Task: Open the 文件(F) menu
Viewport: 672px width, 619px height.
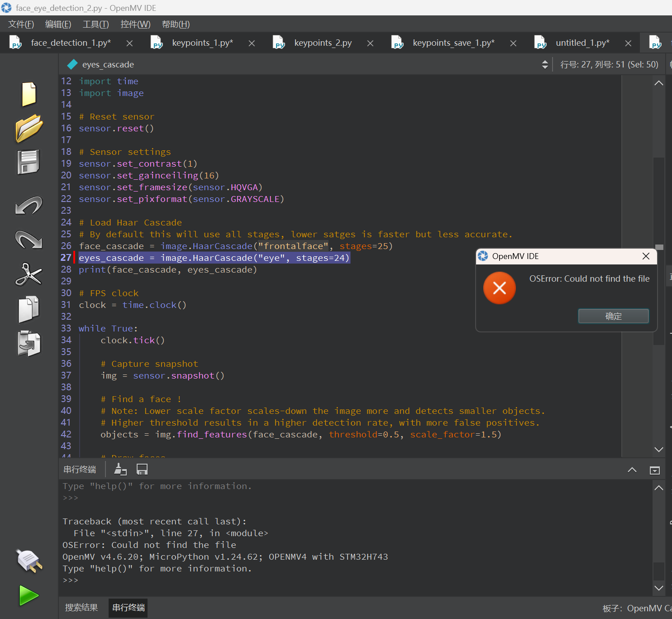Action: 21,24
